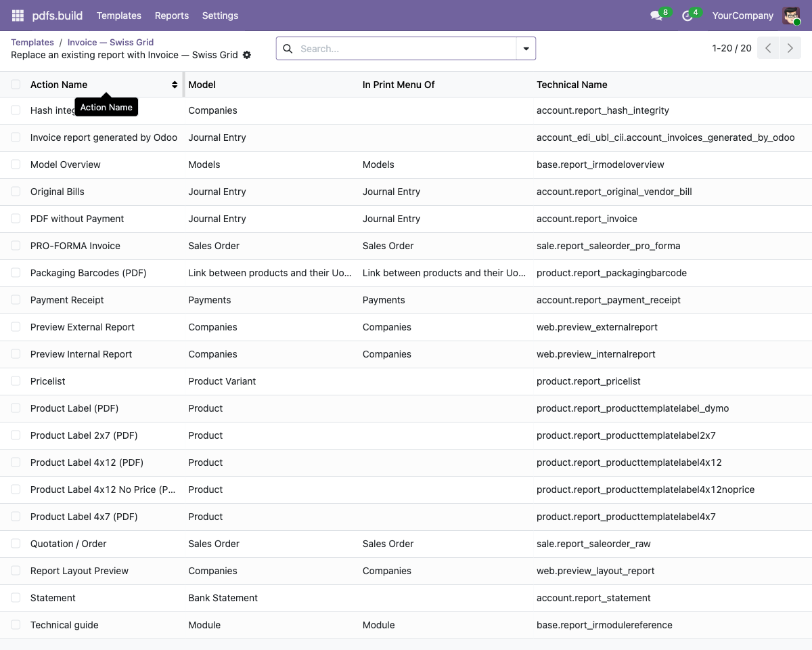Click the search magnifier icon
812x650 pixels.
pos(288,49)
